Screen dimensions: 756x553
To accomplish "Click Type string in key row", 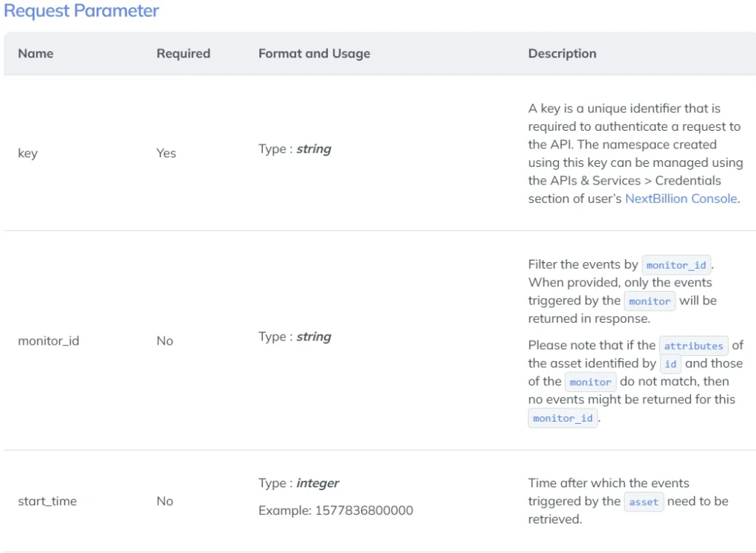I will pos(295,149).
